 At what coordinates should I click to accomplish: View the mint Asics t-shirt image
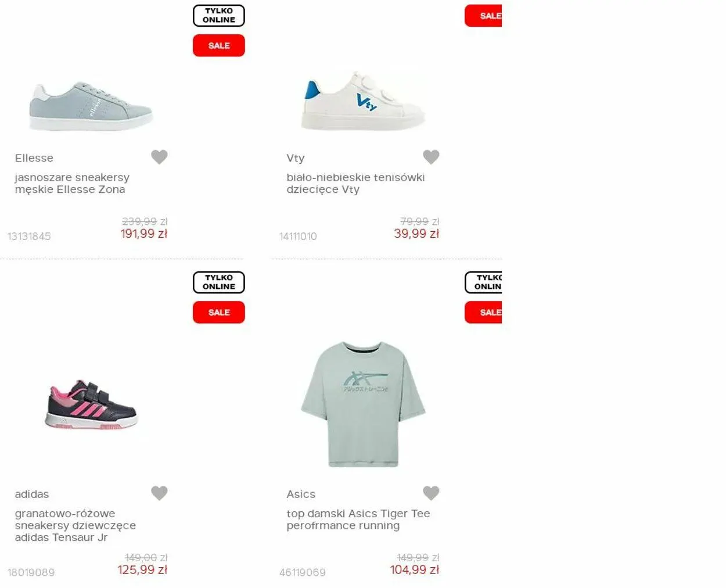[x=363, y=404]
